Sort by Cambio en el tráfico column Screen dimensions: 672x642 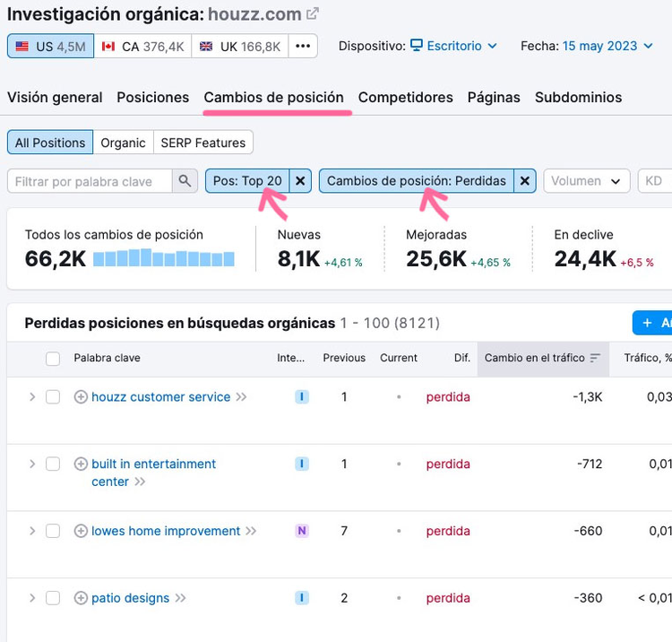543,360
